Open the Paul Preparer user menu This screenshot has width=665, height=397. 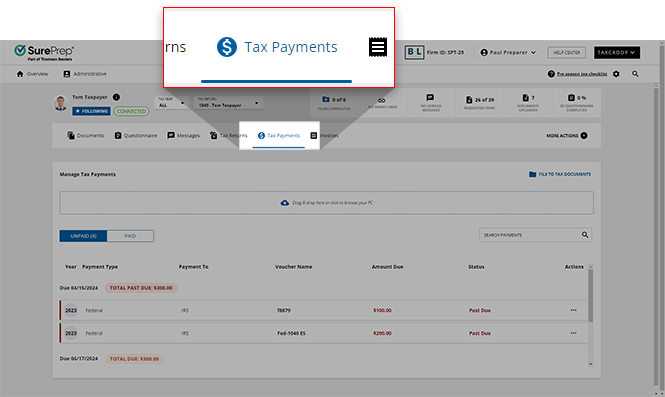508,53
